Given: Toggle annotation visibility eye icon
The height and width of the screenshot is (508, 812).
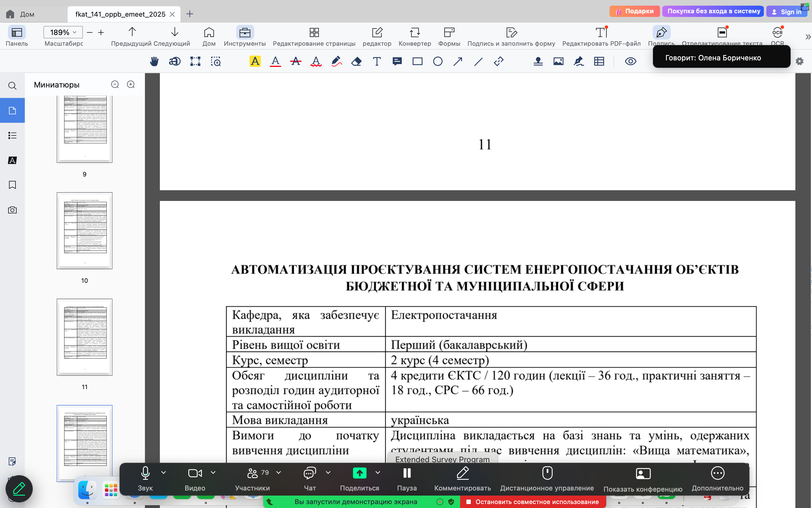Looking at the screenshot, I should pos(630,62).
